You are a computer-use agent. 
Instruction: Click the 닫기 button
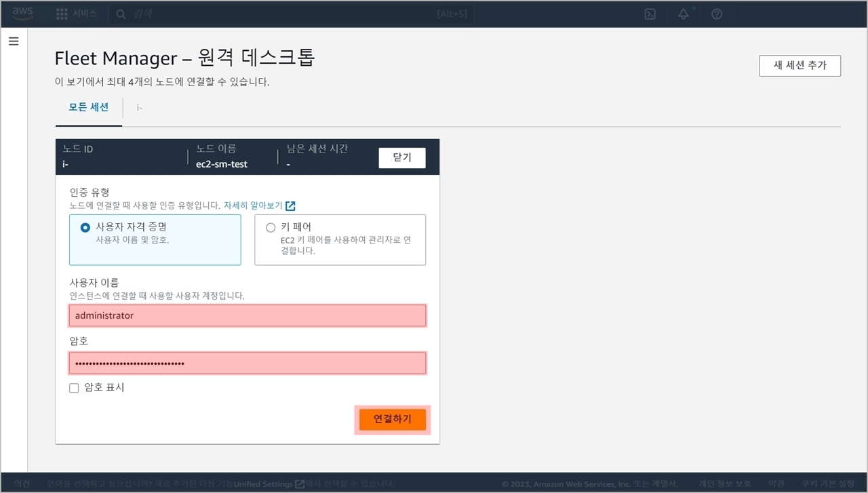(x=402, y=157)
